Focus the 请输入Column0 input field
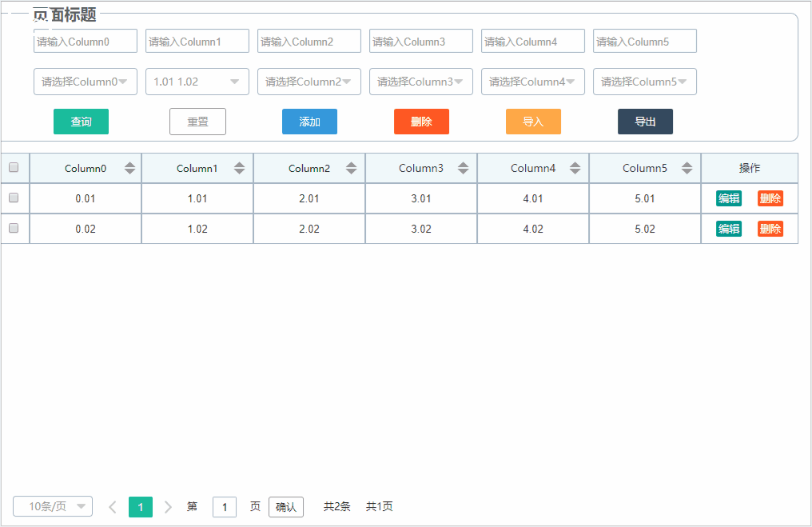 (x=86, y=41)
